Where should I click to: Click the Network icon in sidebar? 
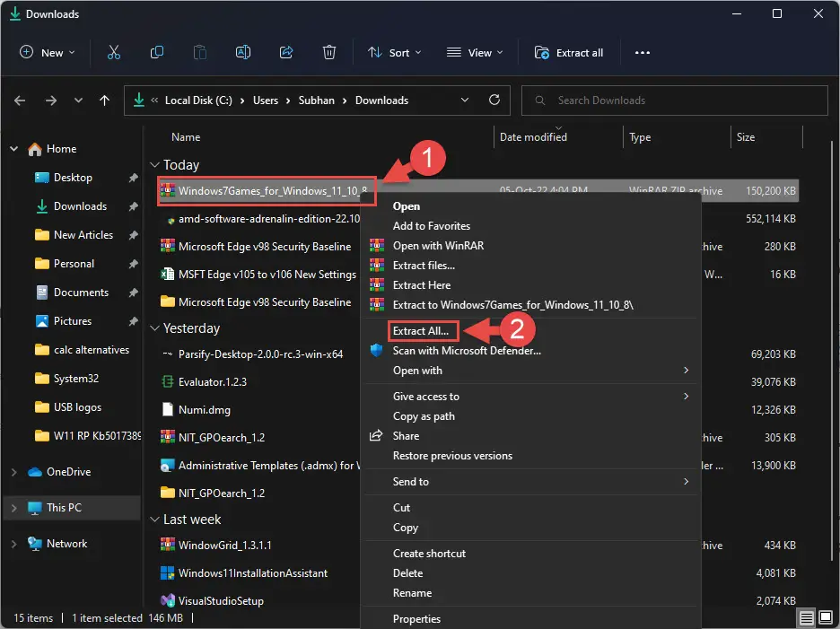coord(35,544)
